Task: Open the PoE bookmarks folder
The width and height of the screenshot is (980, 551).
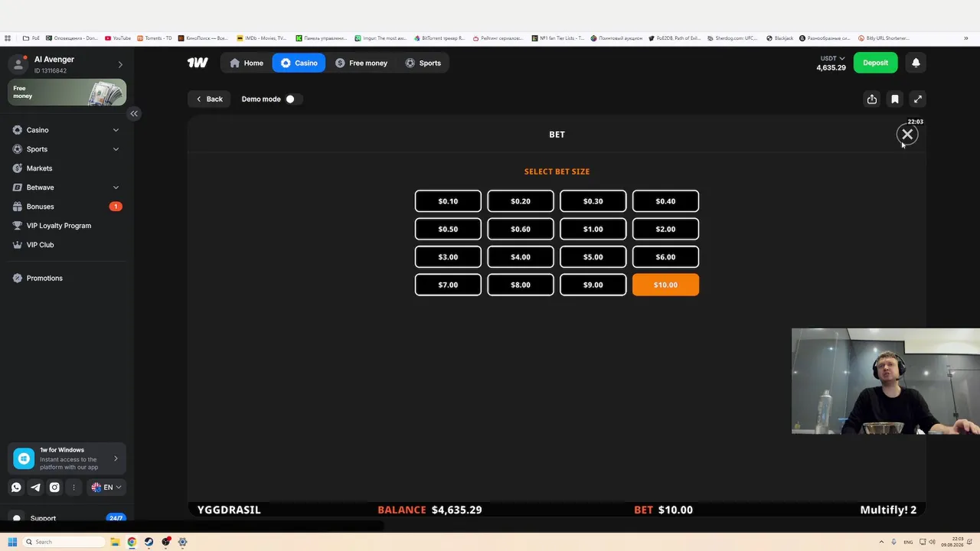Action: (31, 37)
